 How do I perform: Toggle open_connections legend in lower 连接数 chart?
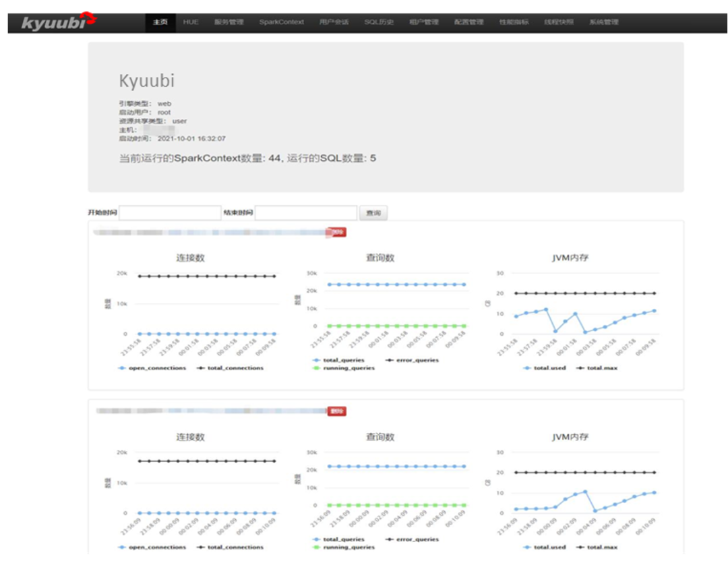pyautogui.click(x=152, y=547)
